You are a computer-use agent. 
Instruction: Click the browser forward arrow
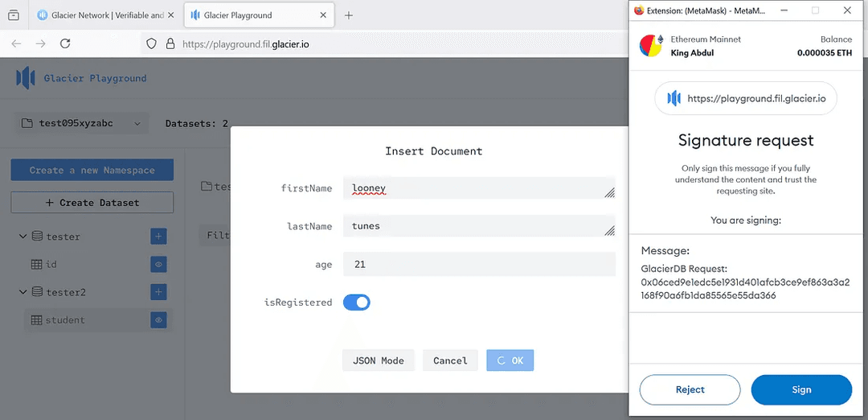(x=40, y=43)
